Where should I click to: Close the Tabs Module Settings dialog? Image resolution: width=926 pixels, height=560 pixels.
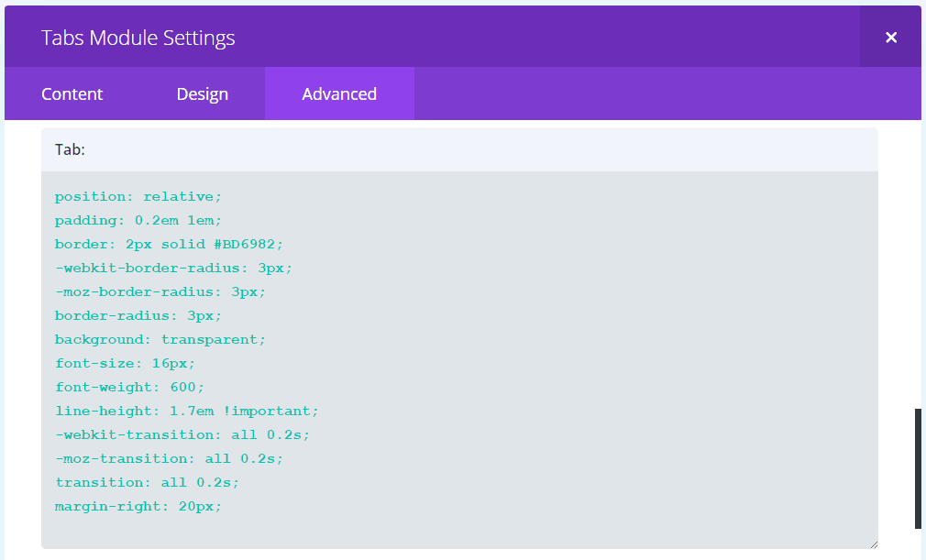click(x=890, y=38)
